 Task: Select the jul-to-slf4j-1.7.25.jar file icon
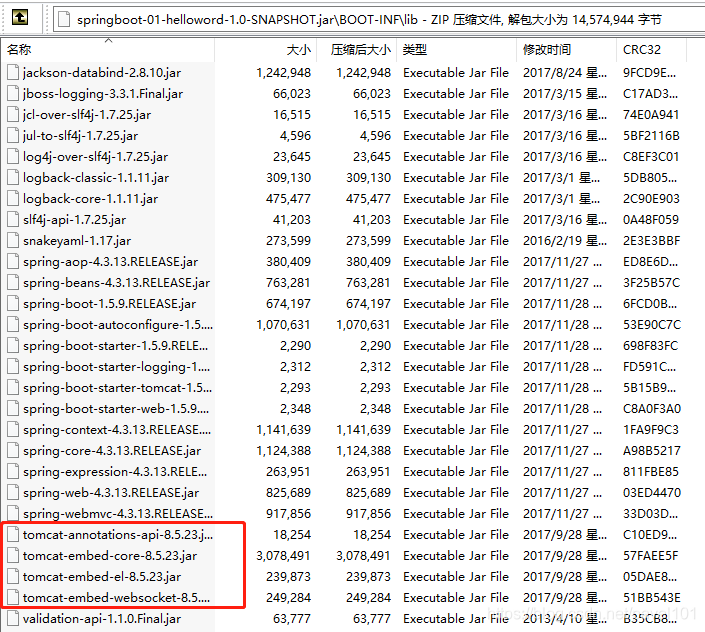[x=13, y=135]
